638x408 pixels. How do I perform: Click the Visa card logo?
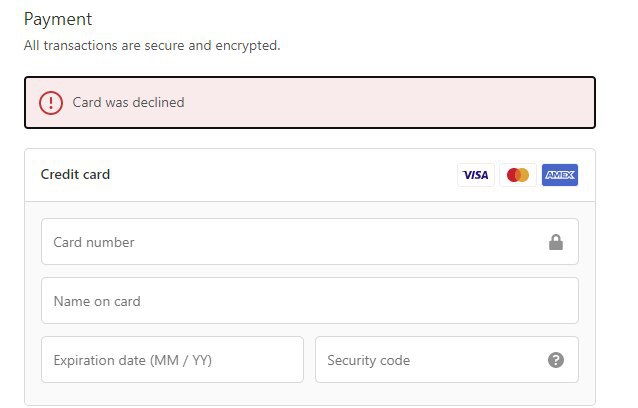(476, 175)
